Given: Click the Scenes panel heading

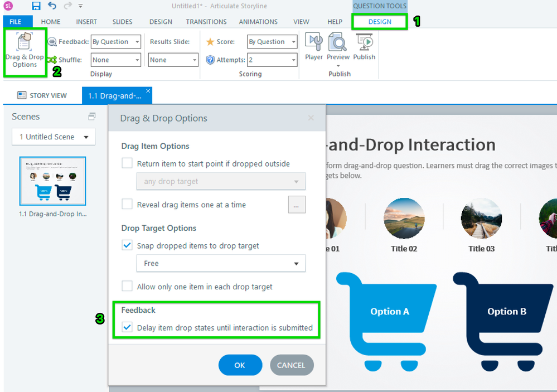Looking at the screenshot, I should (26, 117).
